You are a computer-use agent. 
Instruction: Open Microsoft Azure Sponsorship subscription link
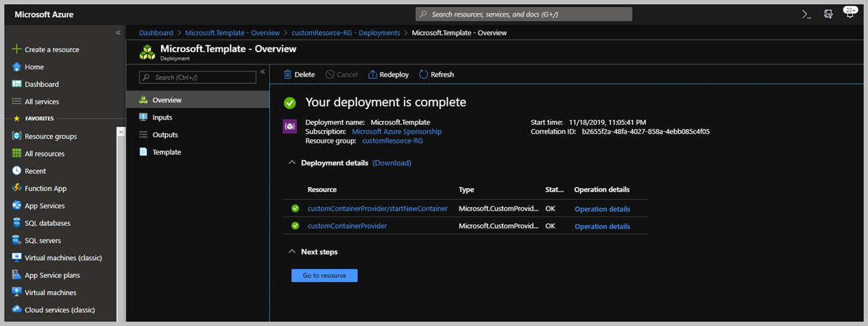[x=396, y=131]
